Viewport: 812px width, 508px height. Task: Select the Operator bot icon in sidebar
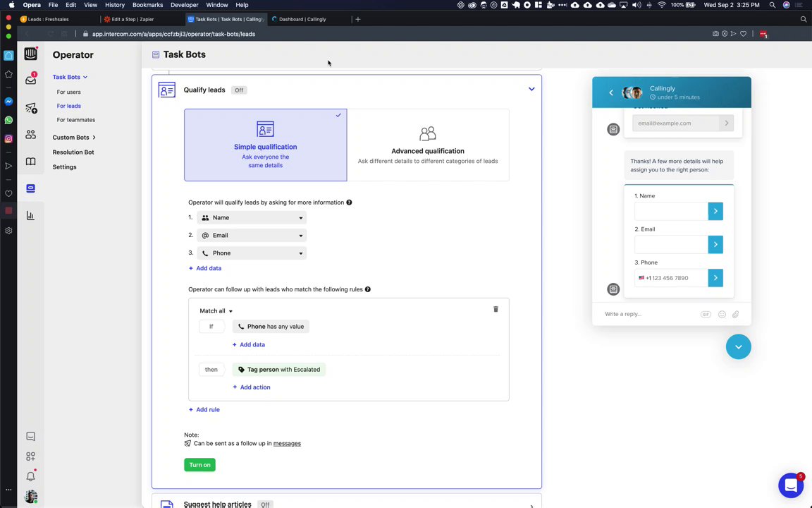(x=30, y=188)
